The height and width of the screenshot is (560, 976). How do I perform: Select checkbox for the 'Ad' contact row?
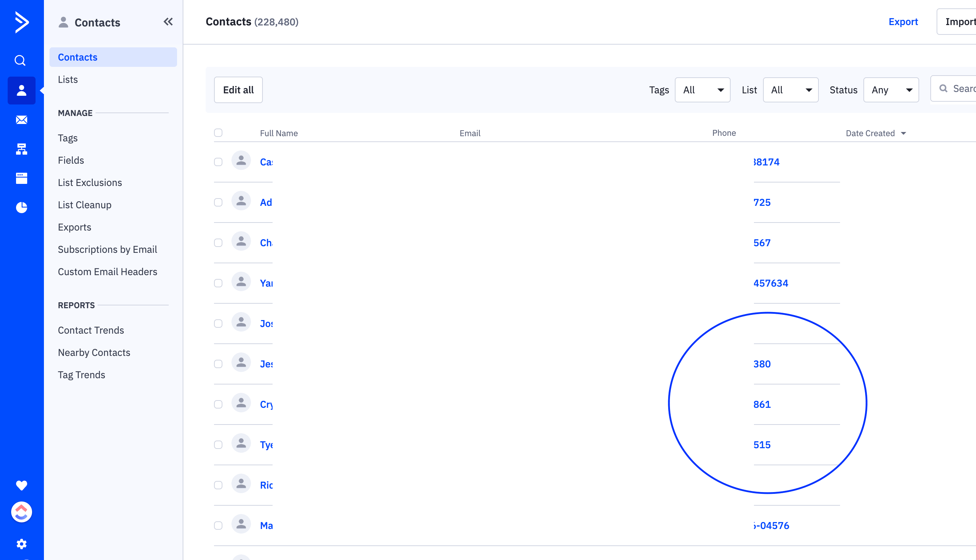coord(218,202)
